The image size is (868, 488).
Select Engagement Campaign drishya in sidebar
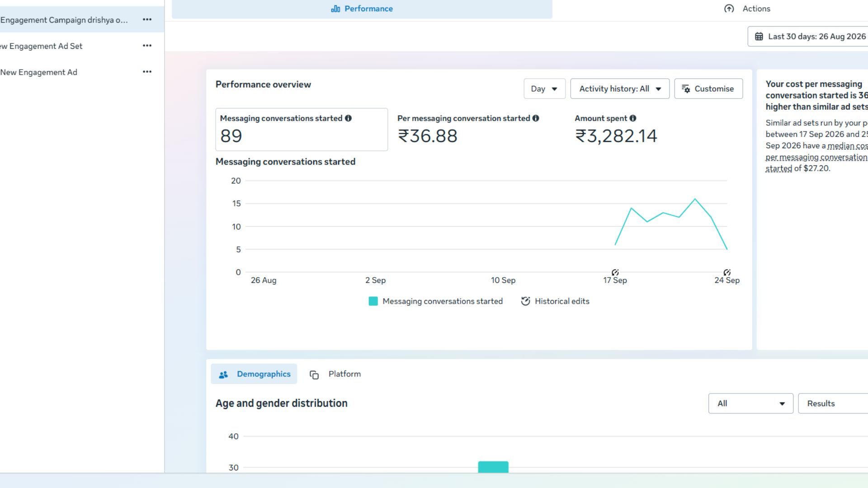click(x=64, y=20)
